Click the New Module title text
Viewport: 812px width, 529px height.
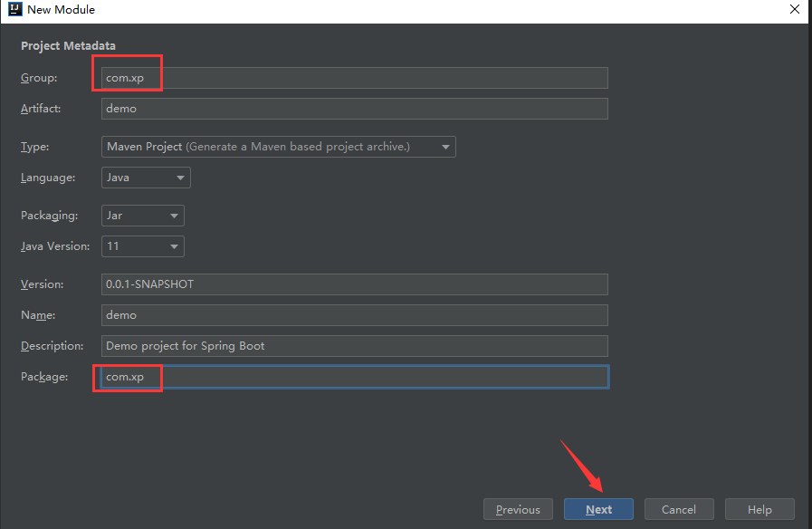coord(62,9)
